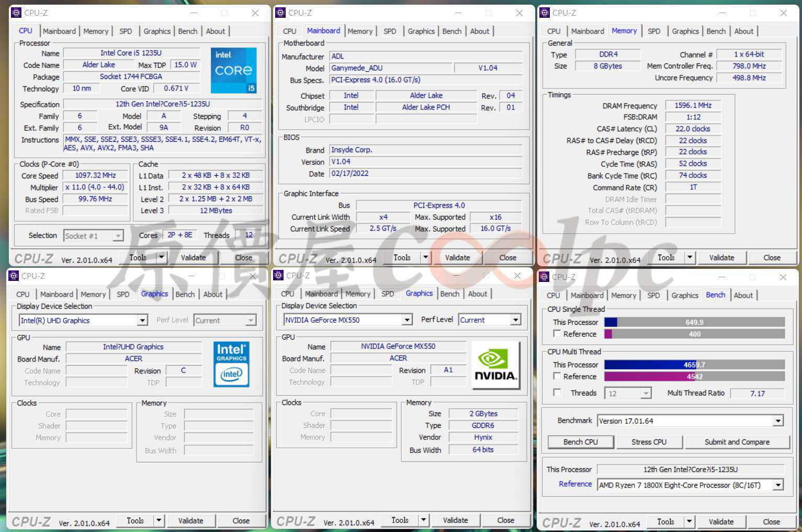The image size is (802, 532).
Task: Toggle Reference checkbox under CPU Multi Thread
Action: tap(557, 376)
